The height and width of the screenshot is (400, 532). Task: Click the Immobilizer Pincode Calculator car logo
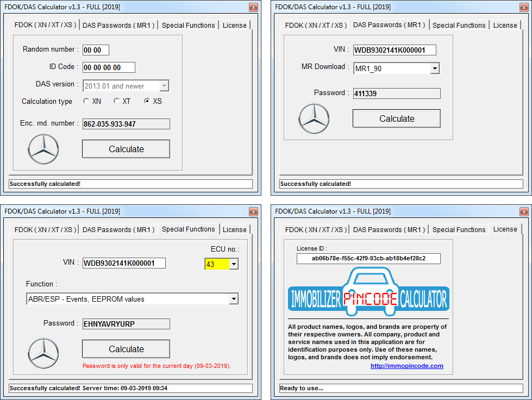368,292
